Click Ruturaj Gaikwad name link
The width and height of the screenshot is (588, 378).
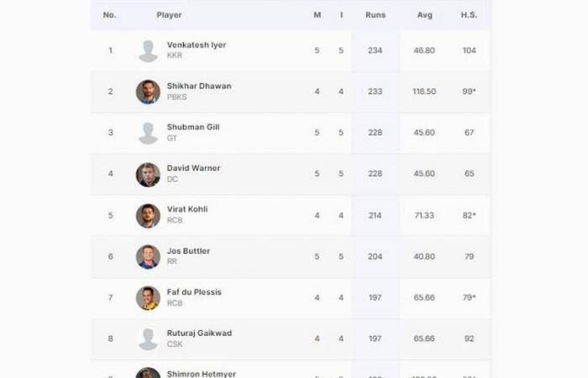click(200, 333)
